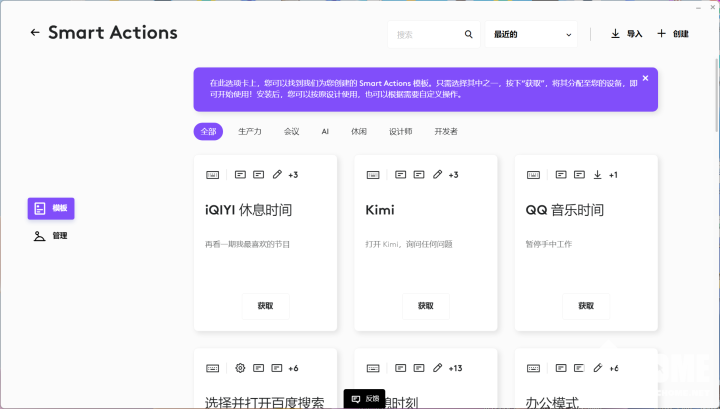
Task: Click the +6 indicator on 选择并打开百度搜索 card
Action: 293,368
